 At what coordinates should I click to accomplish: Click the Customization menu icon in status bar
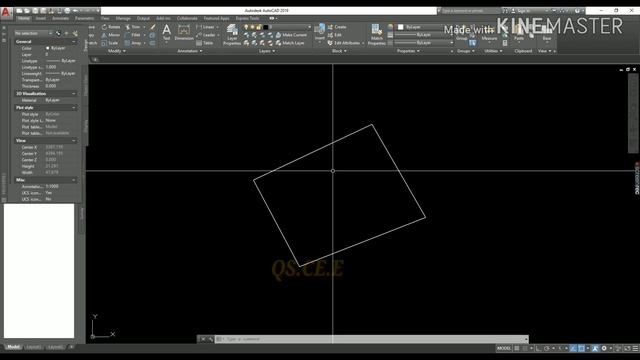(635, 348)
